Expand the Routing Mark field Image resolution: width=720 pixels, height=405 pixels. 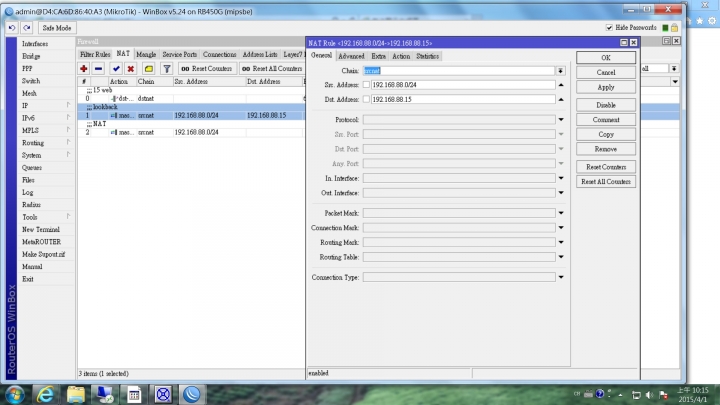click(x=561, y=242)
